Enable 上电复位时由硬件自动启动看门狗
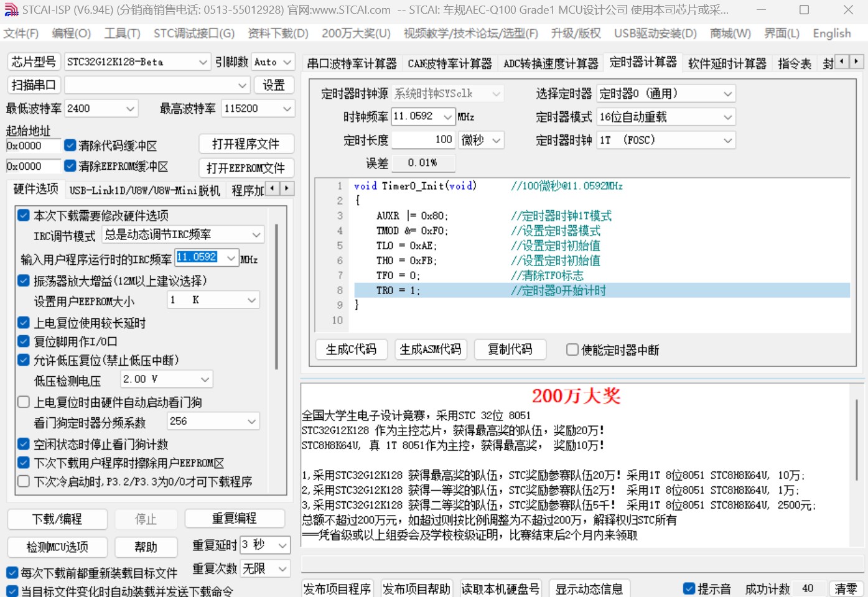Viewport: 868px width, 597px height. coord(24,402)
